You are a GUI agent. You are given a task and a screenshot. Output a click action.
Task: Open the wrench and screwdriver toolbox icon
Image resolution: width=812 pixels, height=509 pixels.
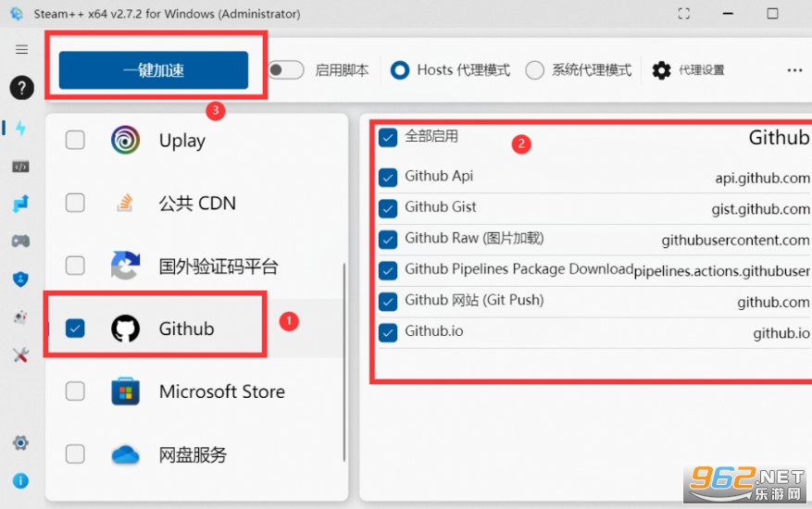[x=20, y=354]
